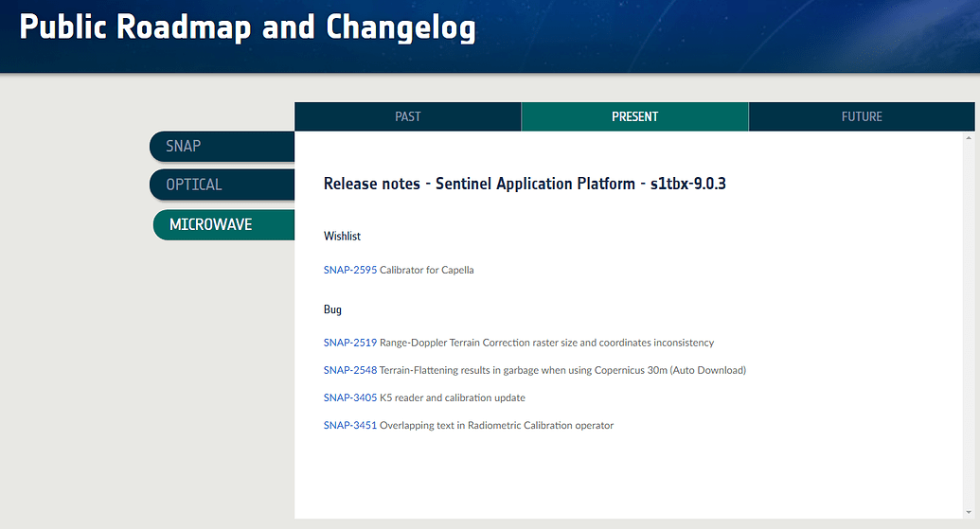Screen dimensions: 980x529
Task: Click the Bug section heading
Action: pyautogui.click(x=332, y=309)
